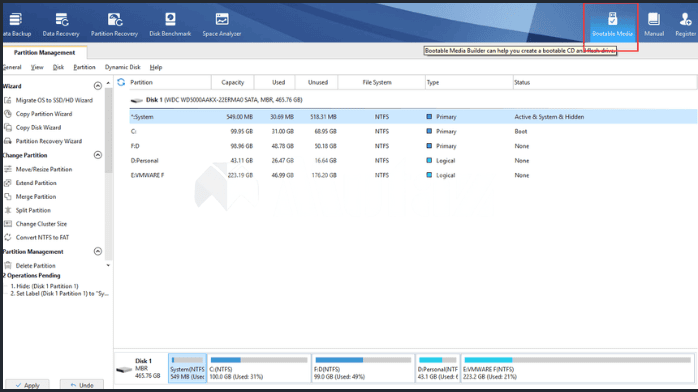Choose Split Partition action

[x=28, y=210]
